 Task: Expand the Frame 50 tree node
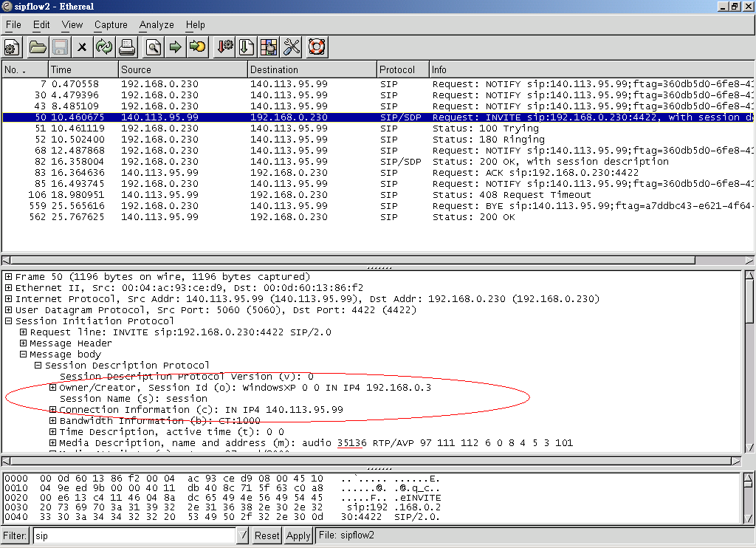pyautogui.click(x=8, y=277)
